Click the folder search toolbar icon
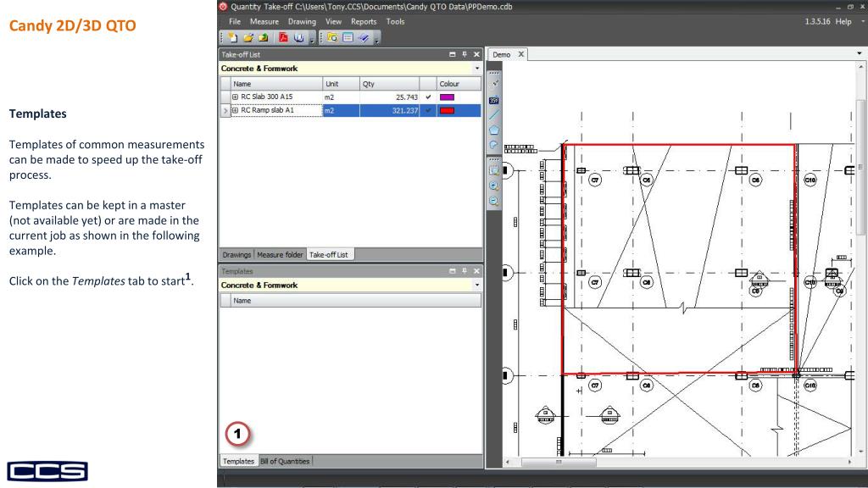This screenshot has width=868, height=488. 332,37
